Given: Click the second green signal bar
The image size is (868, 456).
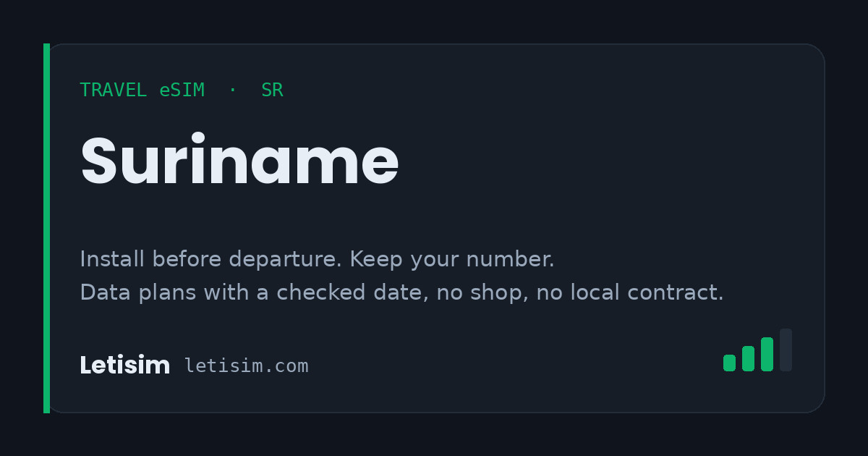Looking at the screenshot, I should [748, 358].
